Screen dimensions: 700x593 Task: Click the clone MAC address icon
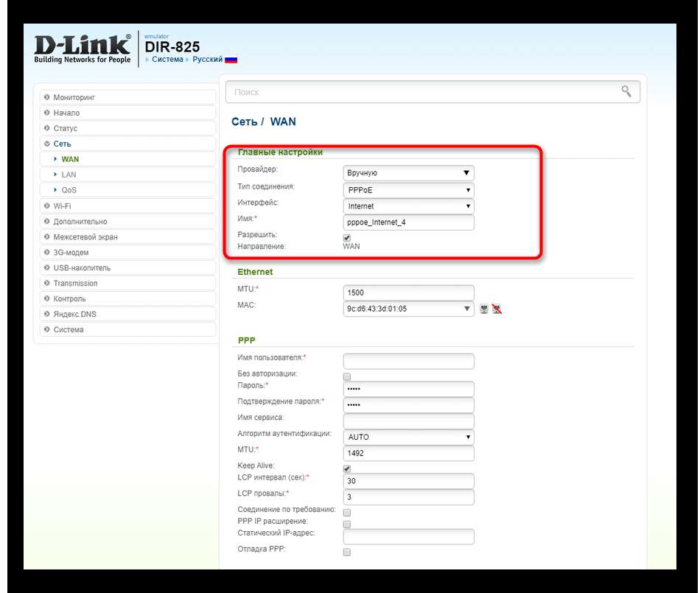[x=484, y=309]
